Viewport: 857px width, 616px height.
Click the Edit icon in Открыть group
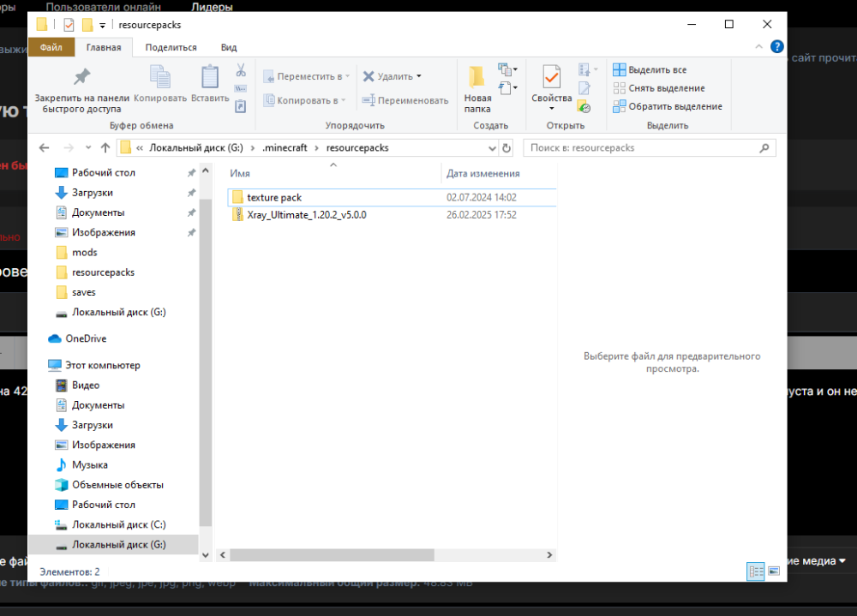pyautogui.click(x=584, y=88)
